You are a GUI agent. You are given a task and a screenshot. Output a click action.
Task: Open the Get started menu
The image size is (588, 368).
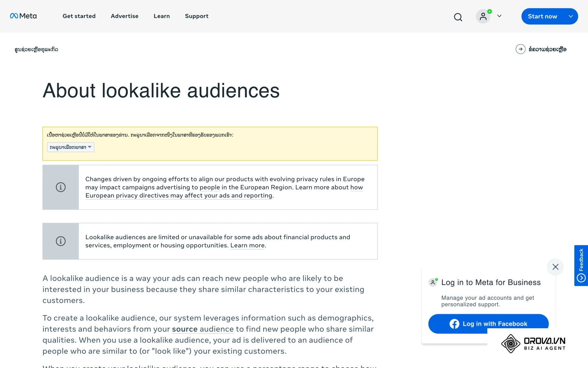pyautogui.click(x=79, y=16)
